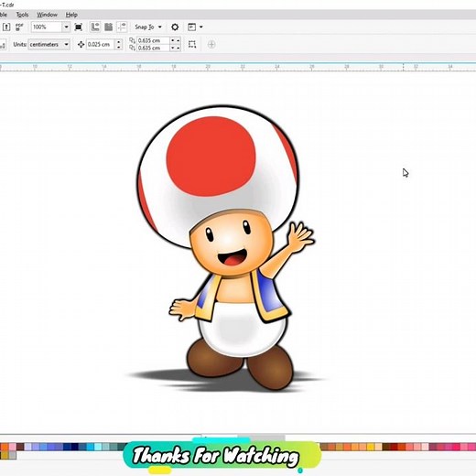Screen dimensions: 476x476
Task: Click the Publish to PDF icon
Action: pyautogui.click(x=19, y=27)
